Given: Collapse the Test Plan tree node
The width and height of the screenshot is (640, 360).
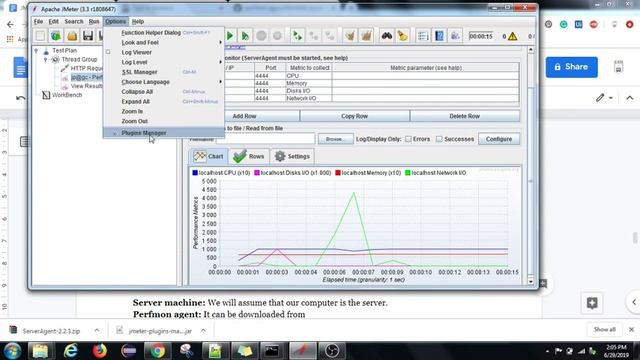Looking at the screenshot, I should tap(36, 51).
